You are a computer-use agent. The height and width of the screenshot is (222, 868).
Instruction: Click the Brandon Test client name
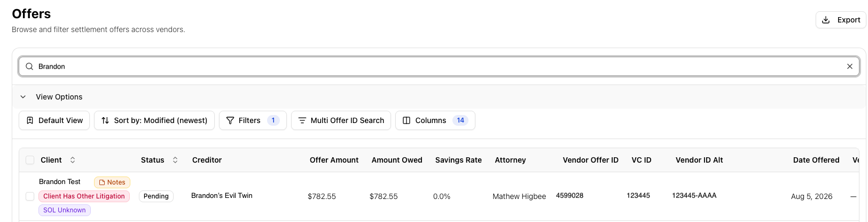(60, 182)
